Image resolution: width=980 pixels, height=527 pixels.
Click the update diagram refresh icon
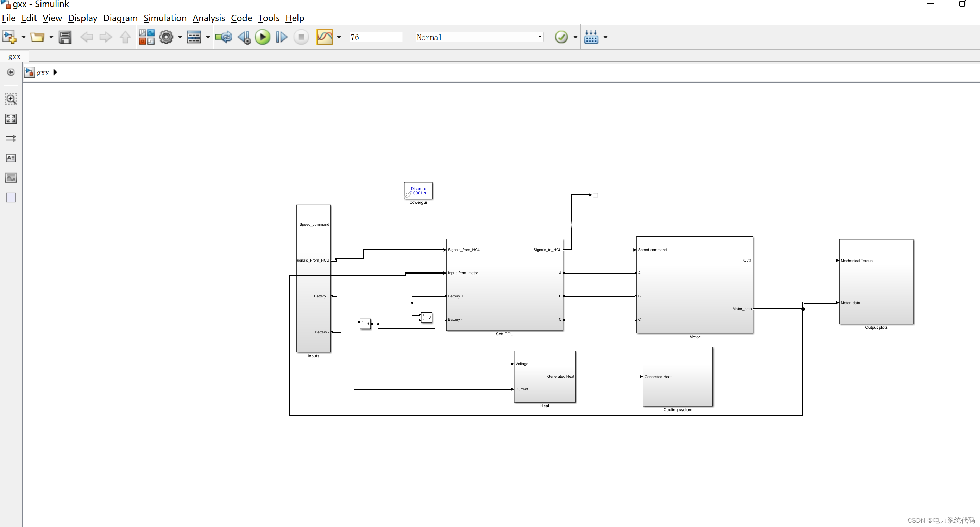tap(224, 37)
